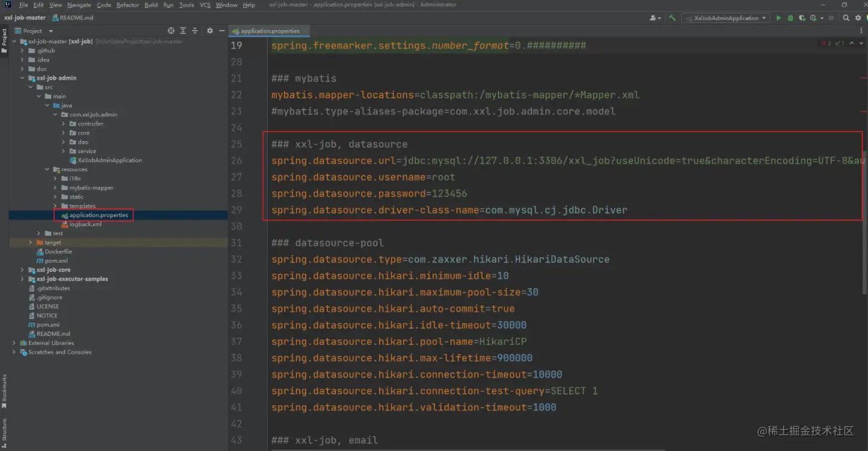Open IDE settings gear in top toolbar

858,18
